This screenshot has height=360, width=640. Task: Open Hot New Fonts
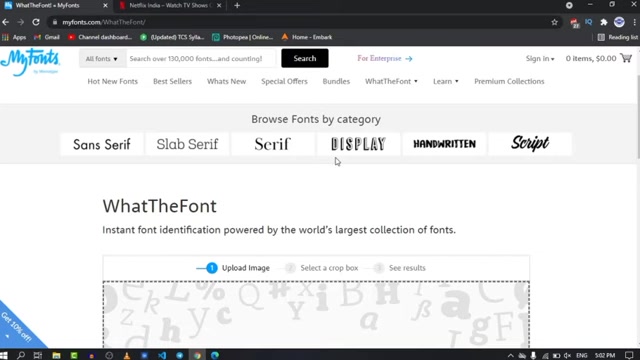tap(112, 81)
